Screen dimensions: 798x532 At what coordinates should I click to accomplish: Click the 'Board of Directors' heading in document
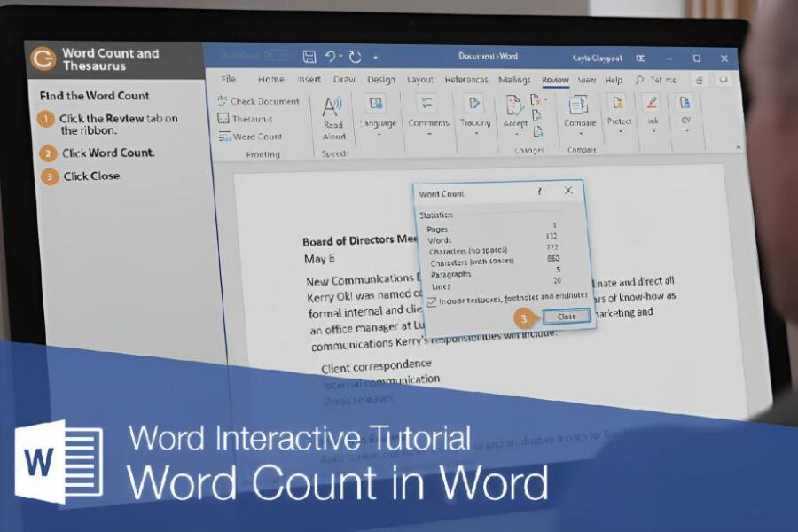[359, 239]
